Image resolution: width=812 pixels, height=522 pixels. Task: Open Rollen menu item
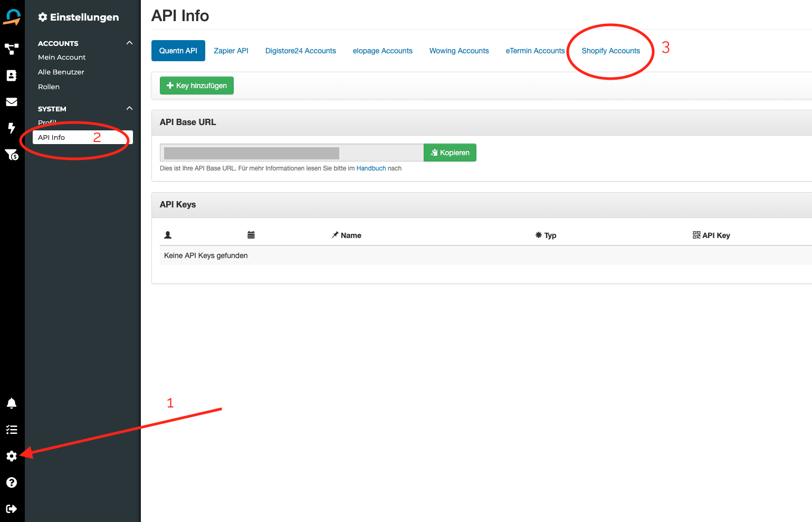[x=49, y=87]
